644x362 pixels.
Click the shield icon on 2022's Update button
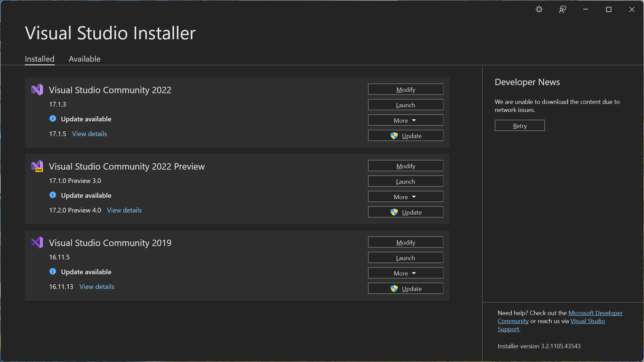(x=394, y=135)
